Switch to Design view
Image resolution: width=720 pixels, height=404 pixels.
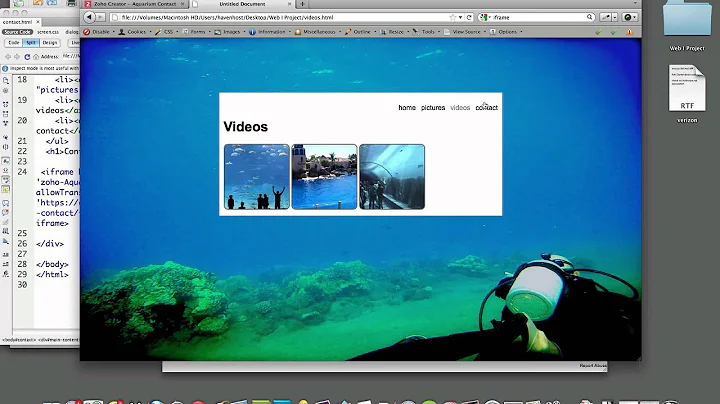coord(50,43)
